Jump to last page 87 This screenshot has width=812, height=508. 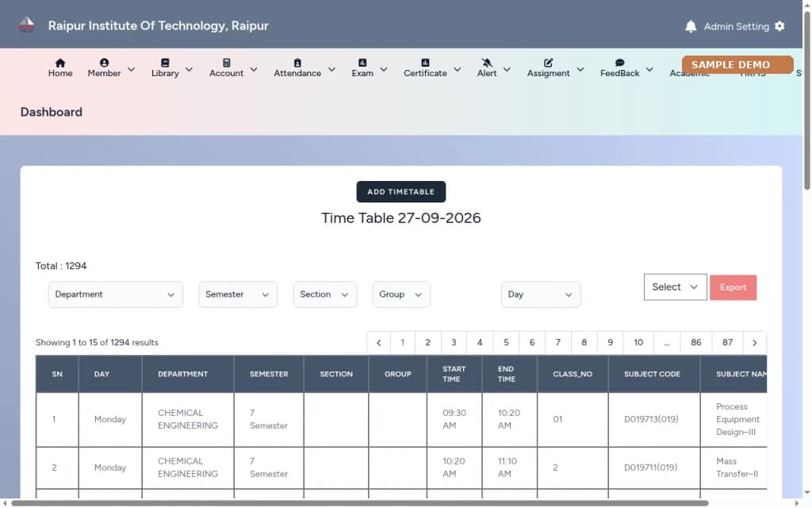[727, 343]
